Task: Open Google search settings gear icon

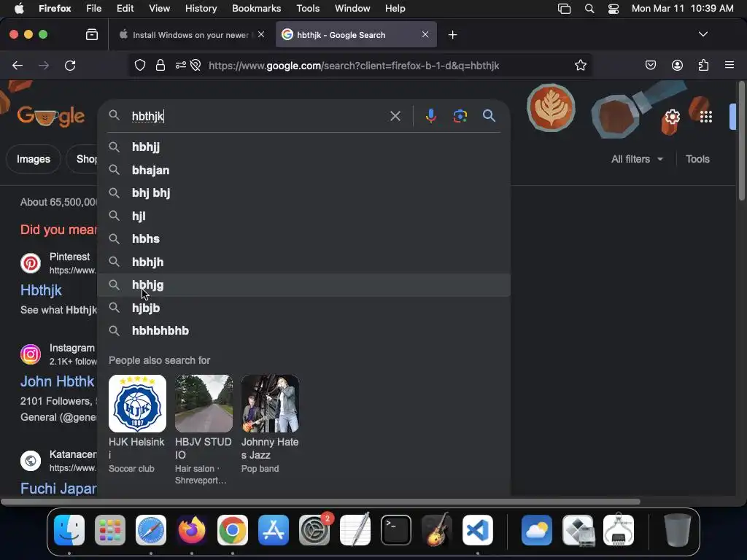Action: click(x=672, y=117)
